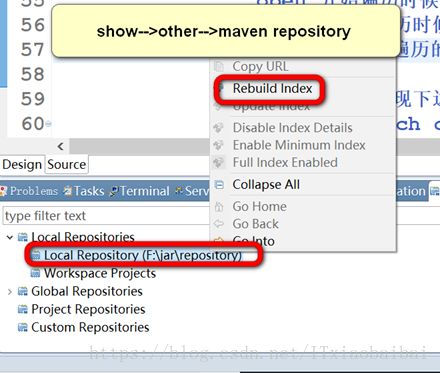Click Collapse All in context menu
The image size is (440, 373).
coord(266,184)
